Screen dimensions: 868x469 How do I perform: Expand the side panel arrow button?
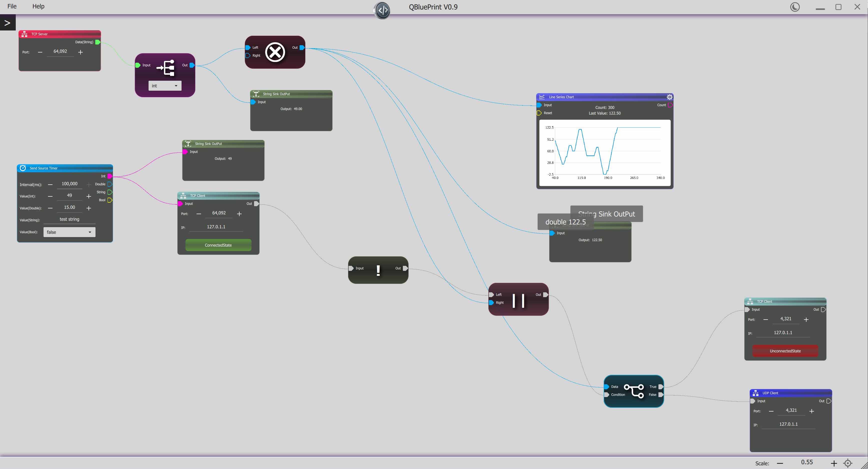coord(8,23)
